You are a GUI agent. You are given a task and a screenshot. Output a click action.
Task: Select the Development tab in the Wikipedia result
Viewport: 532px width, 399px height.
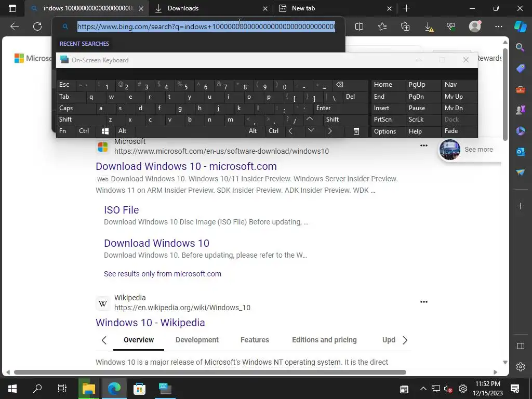[x=197, y=340]
